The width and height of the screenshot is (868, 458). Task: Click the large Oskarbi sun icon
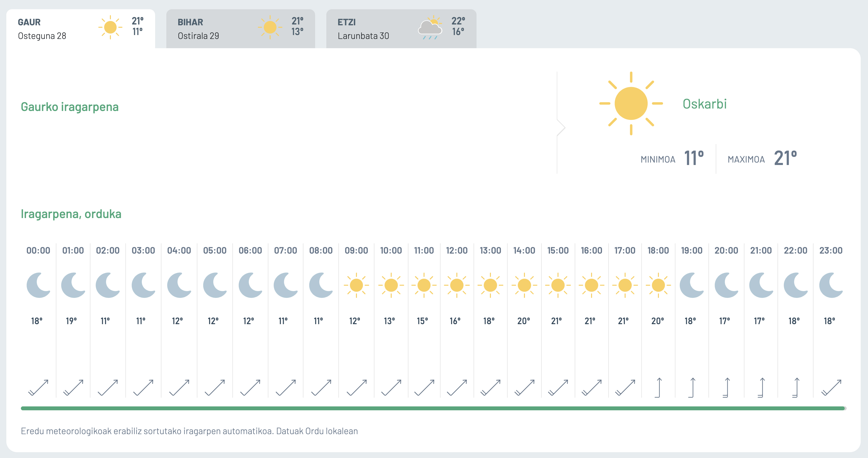coord(631,103)
